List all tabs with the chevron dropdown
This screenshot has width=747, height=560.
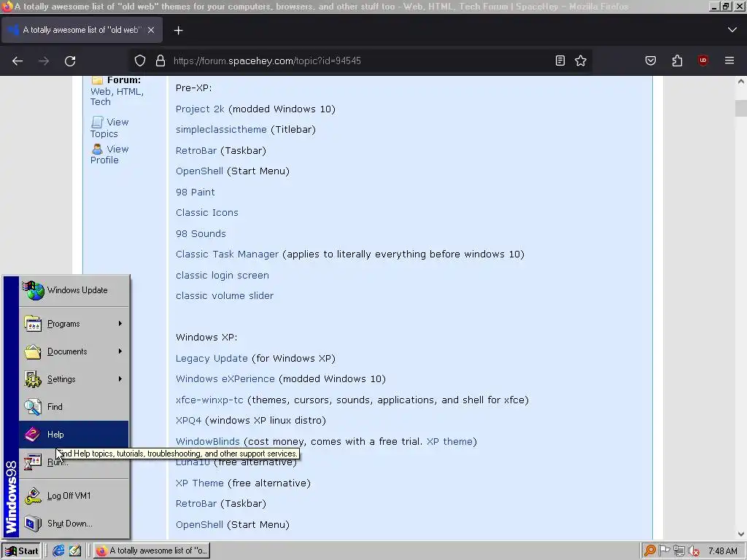pyautogui.click(x=732, y=30)
